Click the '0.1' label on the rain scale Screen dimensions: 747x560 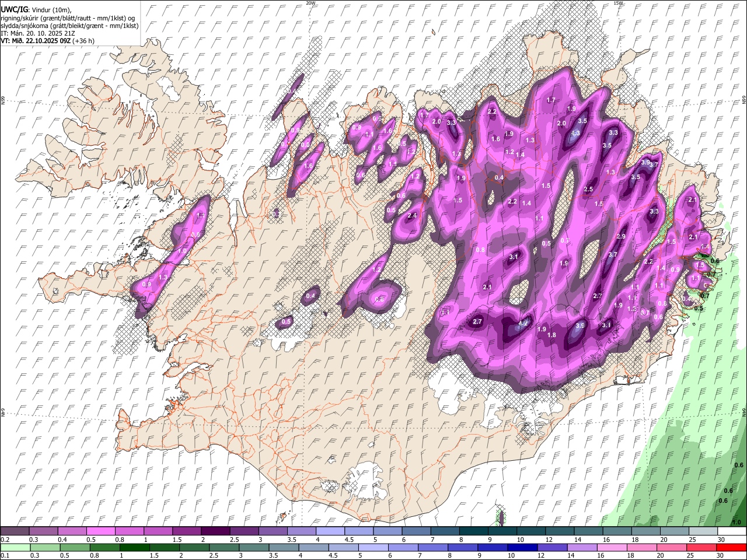tap(5, 556)
